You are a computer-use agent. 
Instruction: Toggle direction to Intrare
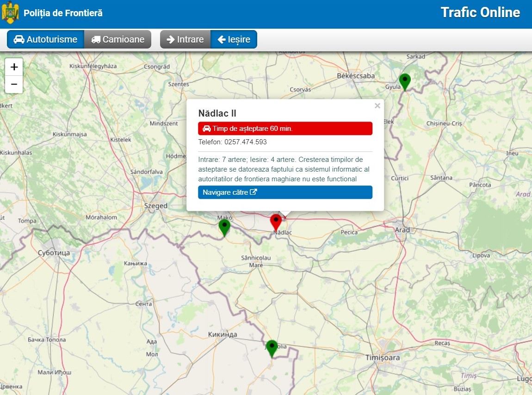(185, 39)
